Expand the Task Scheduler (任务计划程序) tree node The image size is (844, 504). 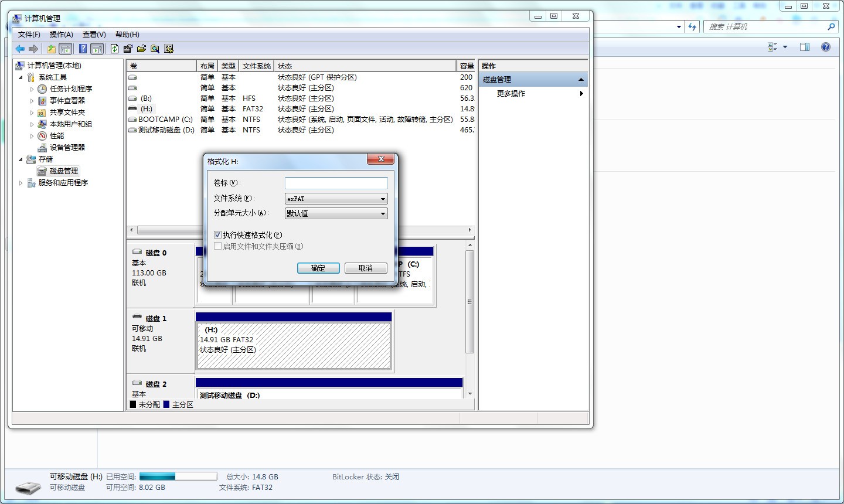tap(32, 89)
